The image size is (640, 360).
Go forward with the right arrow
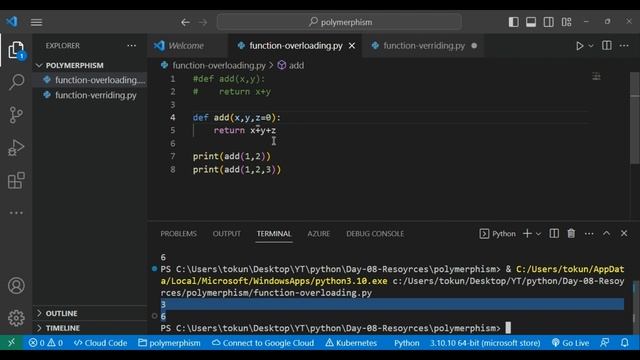click(x=203, y=22)
